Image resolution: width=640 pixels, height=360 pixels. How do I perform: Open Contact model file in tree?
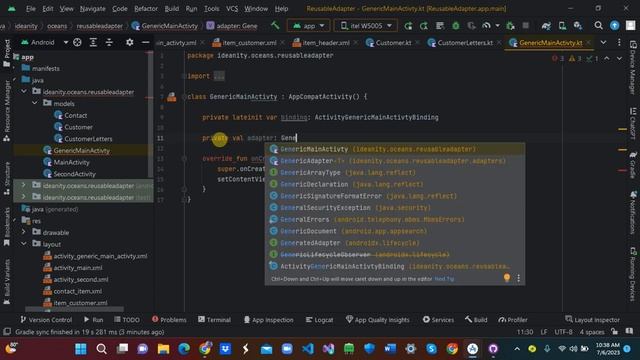pos(76,115)
